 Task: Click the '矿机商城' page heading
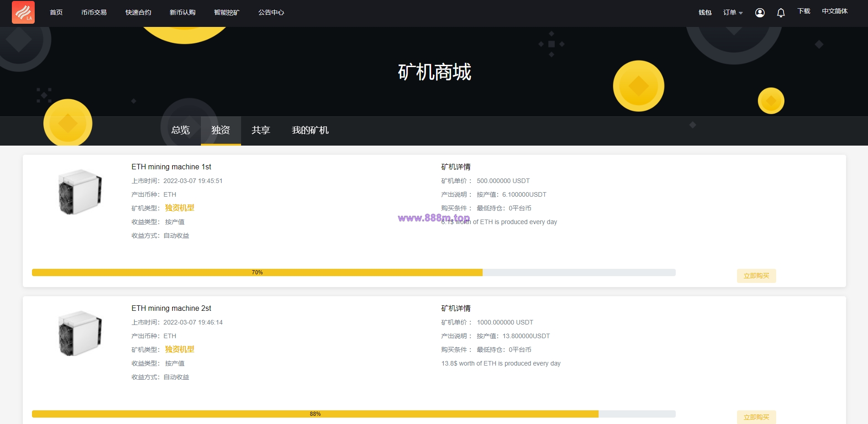[434, 72]
